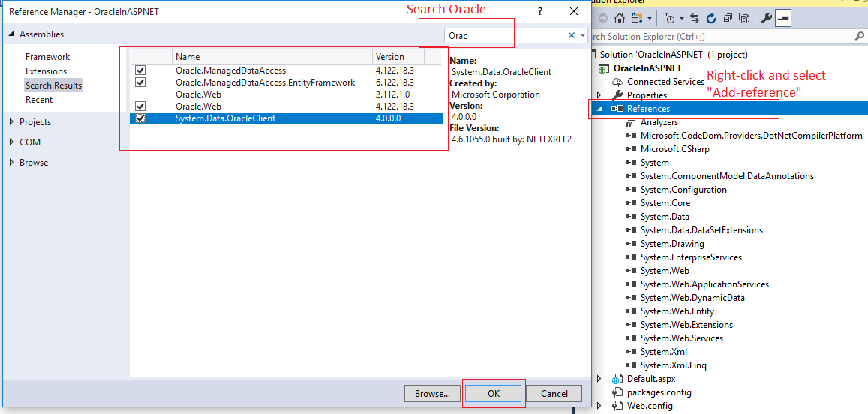Expand the Properties node in Solution Explorer
The width and height of the screenshot is (868, 414).
pyautogui.click(x=599, y=95)
